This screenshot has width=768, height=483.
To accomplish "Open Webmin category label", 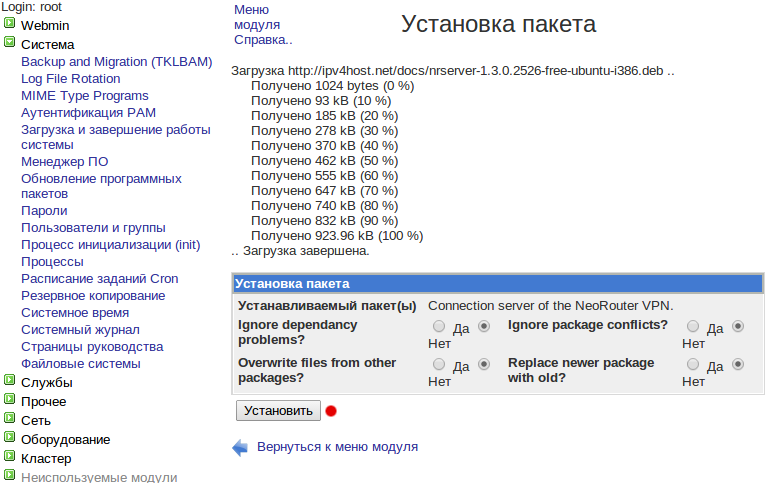I will click(x=45, y=25).
